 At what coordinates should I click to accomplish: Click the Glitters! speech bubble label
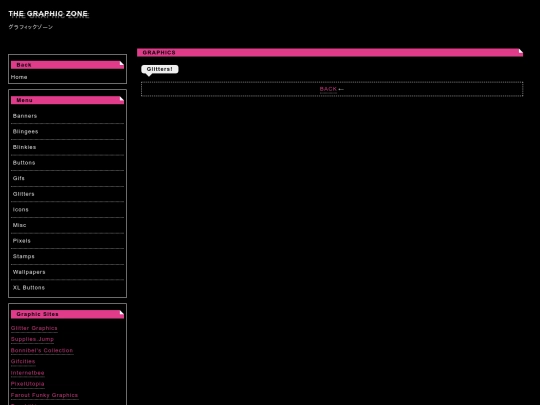tap(160, 69)
